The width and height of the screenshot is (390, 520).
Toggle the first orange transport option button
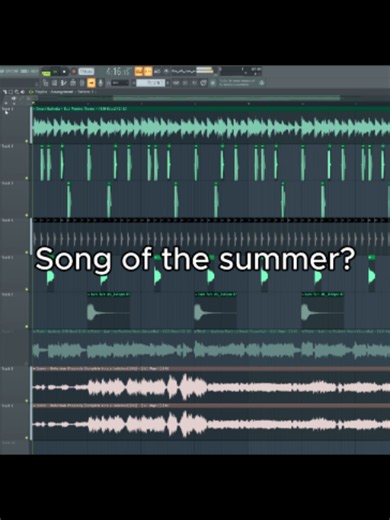(x=138, y=71)
